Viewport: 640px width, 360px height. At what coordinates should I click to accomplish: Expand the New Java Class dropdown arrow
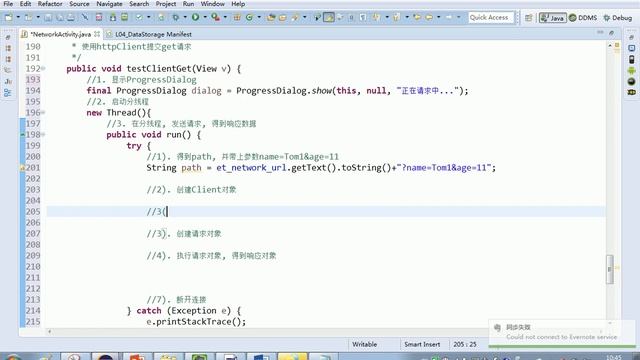coord(259,17)
